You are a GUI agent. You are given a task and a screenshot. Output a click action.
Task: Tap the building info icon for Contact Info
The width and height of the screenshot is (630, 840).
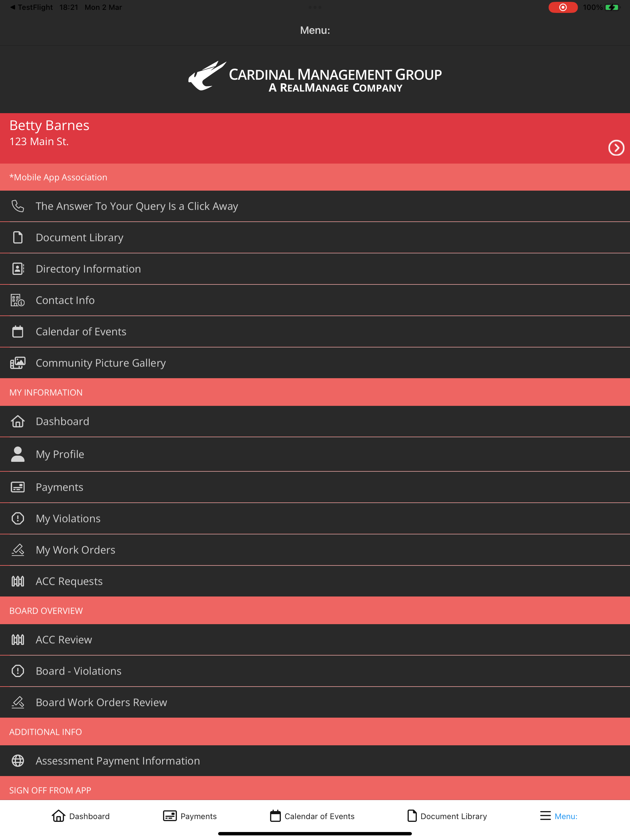[18, 300]
